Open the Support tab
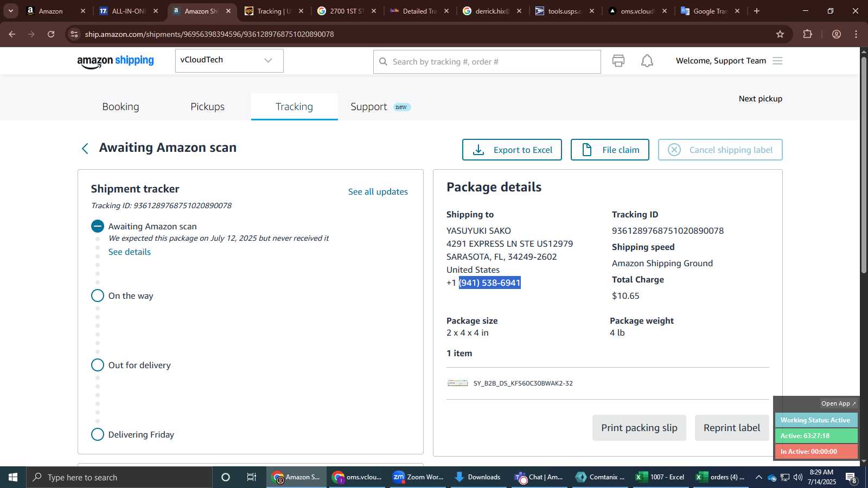This screenshot has height=488, width=868. pyautogui.click(x=369, y=107)
